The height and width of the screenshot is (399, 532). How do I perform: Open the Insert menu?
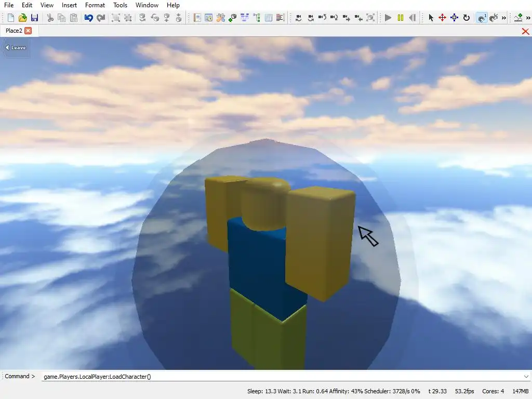[x=69, y=5]
